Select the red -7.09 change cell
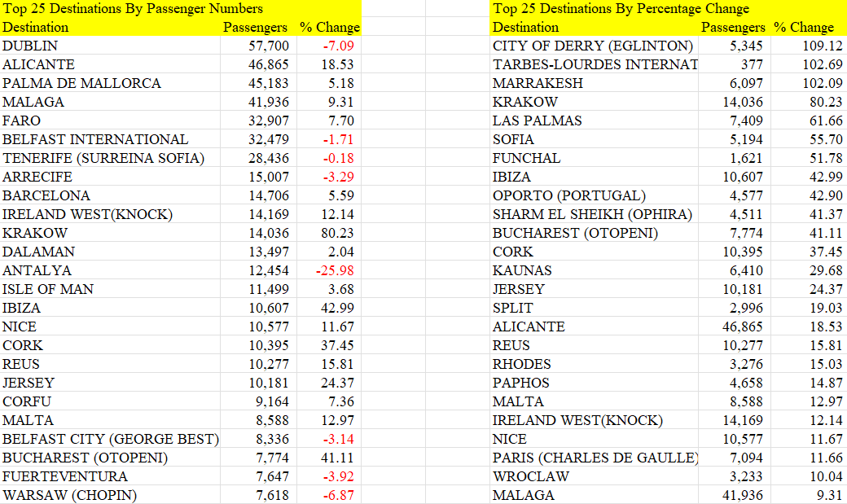847x504 pixels. point(338,46)
